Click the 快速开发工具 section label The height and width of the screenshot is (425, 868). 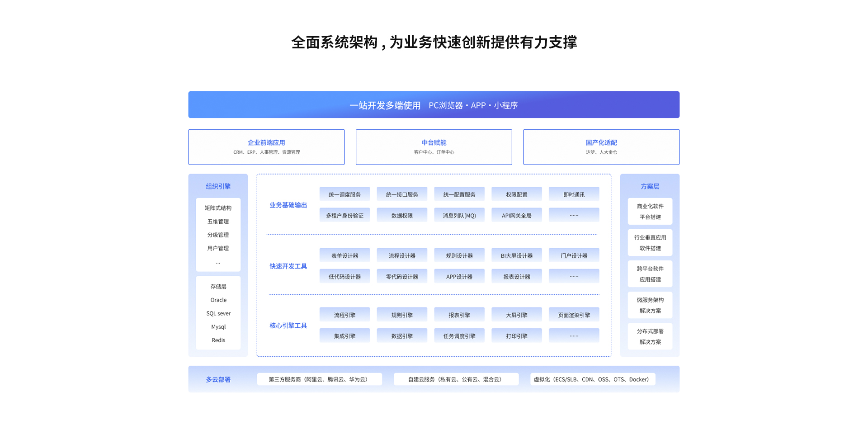[288, 266]
